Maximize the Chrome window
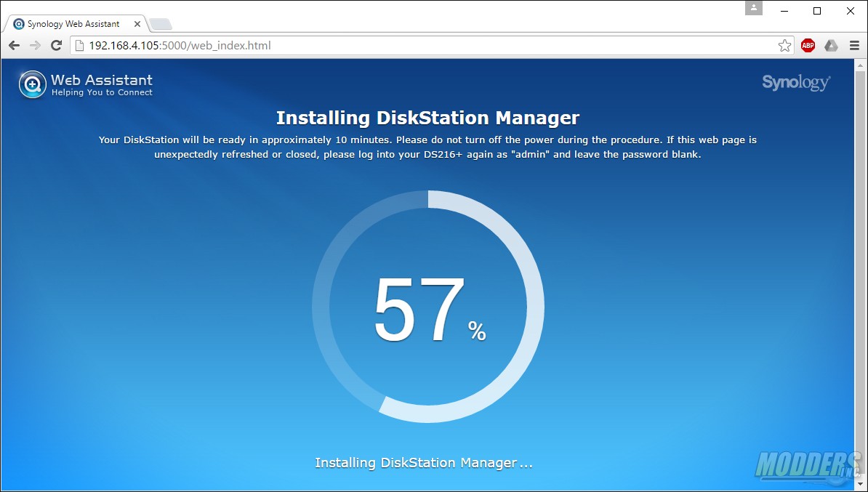This screenshot has width=868, height=492. [x=817, y=10]
